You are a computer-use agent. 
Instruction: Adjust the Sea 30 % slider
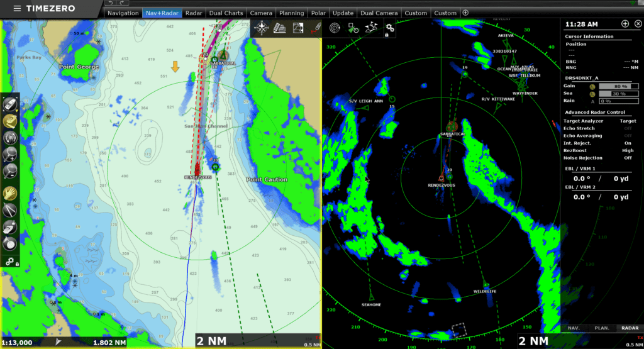pos(619,94)
